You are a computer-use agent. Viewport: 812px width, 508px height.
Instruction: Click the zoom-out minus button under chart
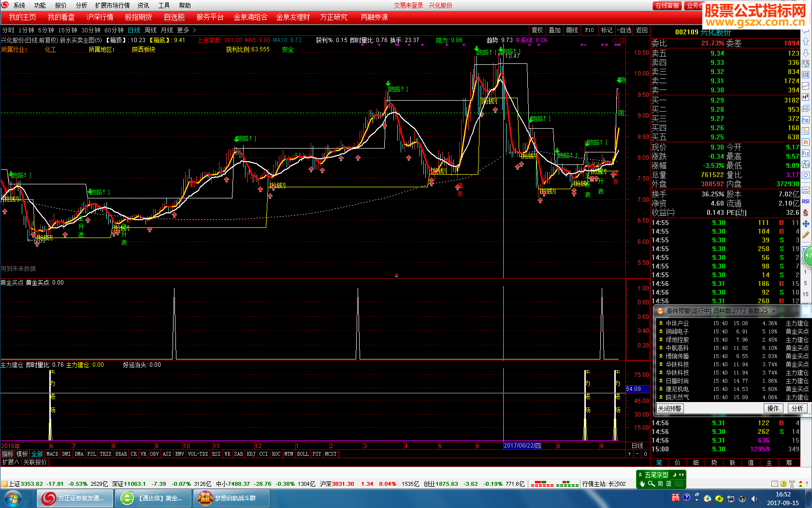point(637,454)
